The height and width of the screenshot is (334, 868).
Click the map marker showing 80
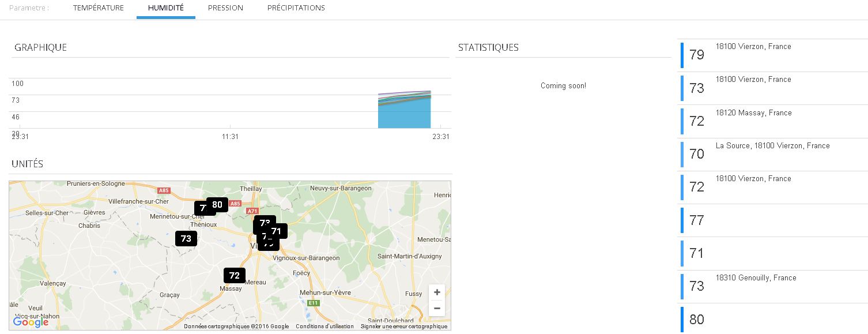click(x=218, y=204)
